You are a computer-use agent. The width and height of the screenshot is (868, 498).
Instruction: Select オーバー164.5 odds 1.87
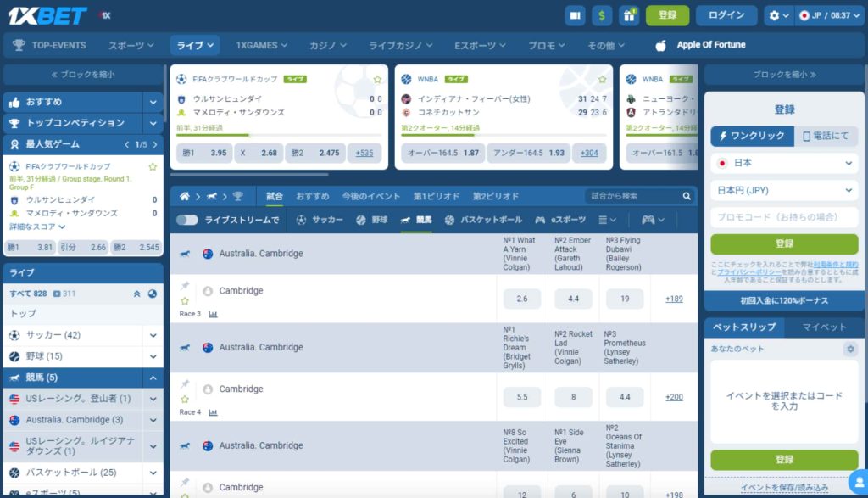[x=443, y=153]
